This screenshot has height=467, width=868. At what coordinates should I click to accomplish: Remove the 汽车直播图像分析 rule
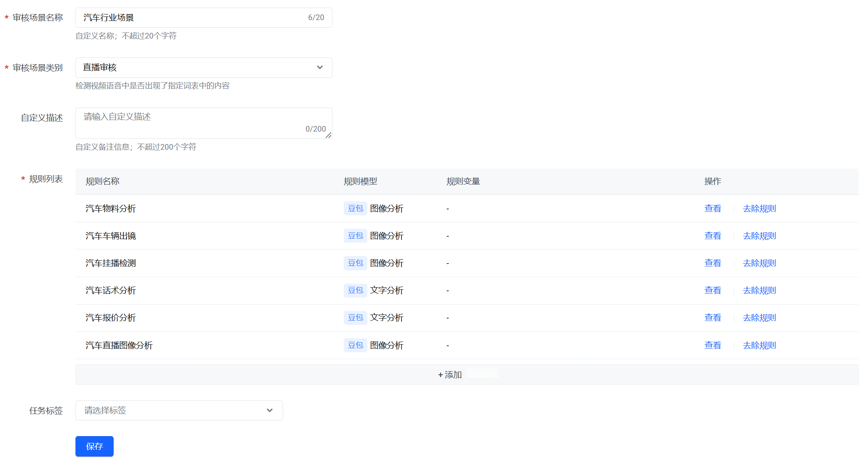pyautogui.click(x=759, y=345)
